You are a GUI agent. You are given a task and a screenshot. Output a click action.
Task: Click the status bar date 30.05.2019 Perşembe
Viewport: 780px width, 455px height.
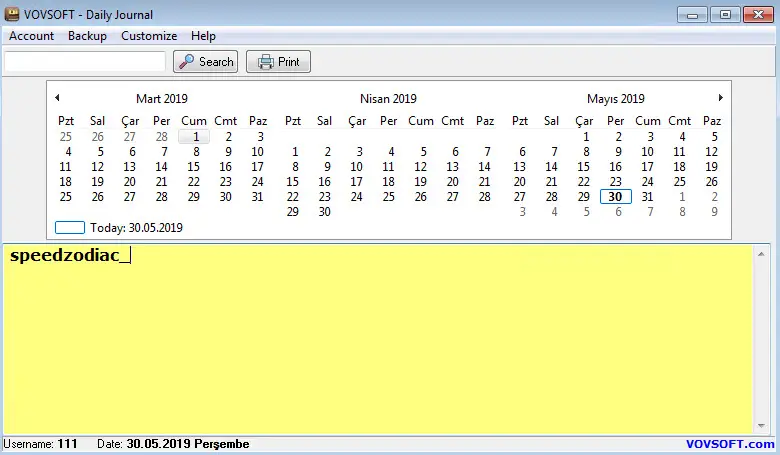point(173,444)
